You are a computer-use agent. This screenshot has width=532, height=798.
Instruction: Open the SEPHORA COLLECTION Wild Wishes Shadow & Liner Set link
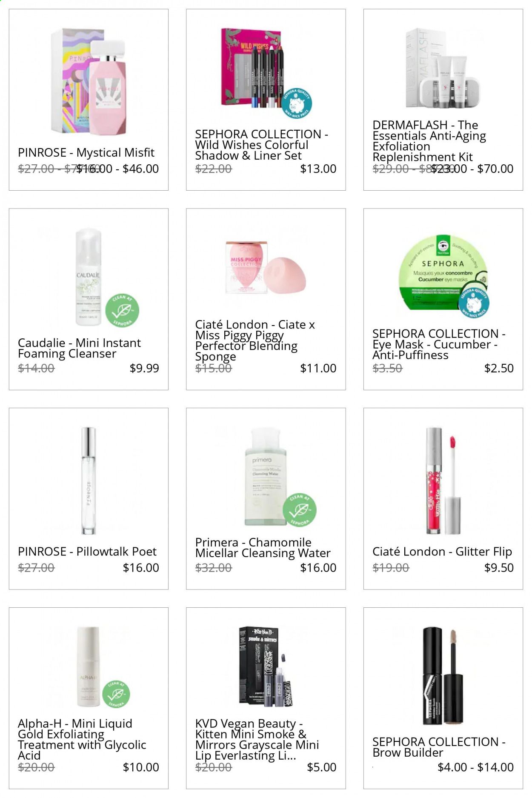click(261, 145)
